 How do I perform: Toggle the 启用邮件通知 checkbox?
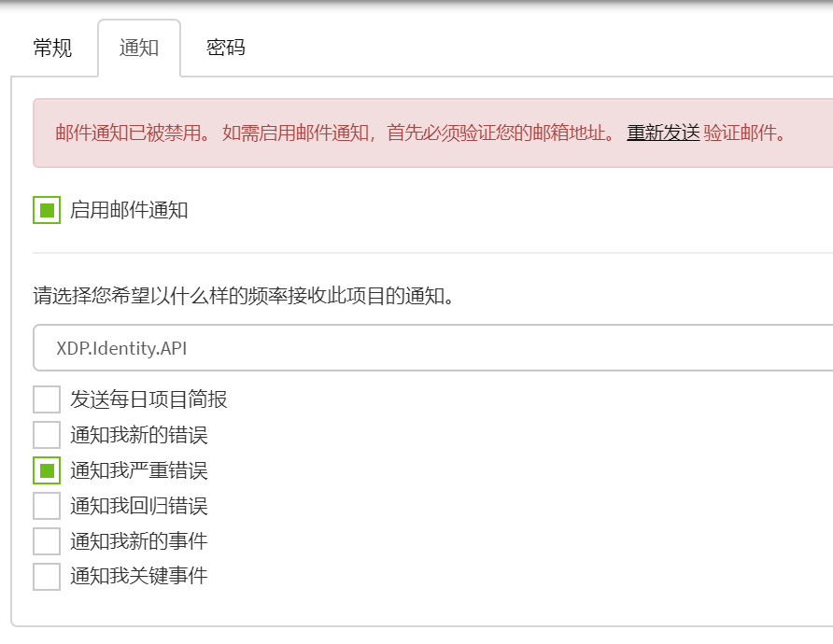point(47,210)
